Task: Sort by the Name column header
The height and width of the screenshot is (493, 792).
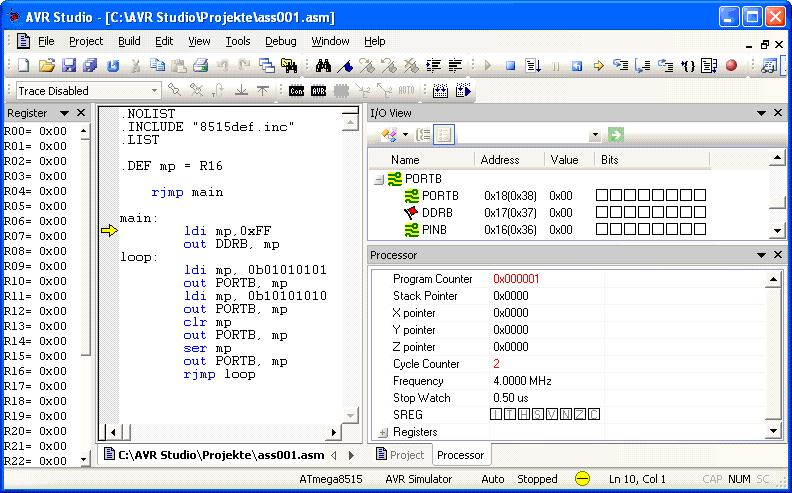Action: click(422, 160)
